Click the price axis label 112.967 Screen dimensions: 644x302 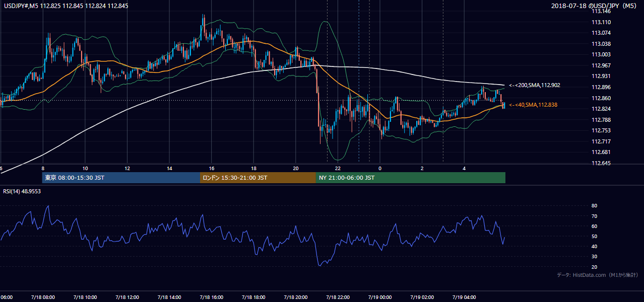[601, 65]
